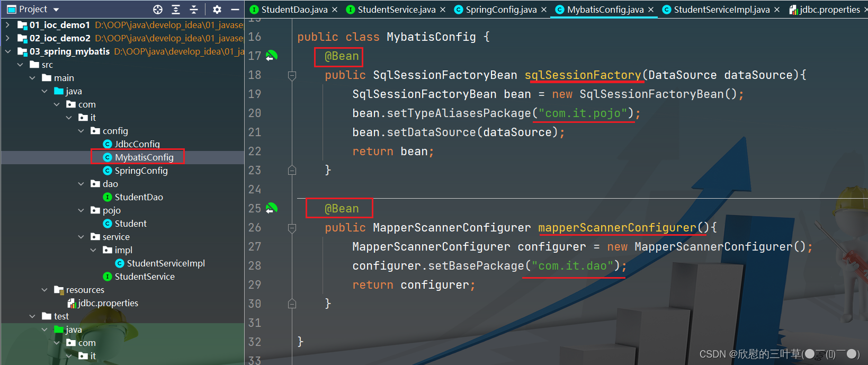
Task: Expand the 01_ioc_demo1 module
Action: tap(7, 25)
